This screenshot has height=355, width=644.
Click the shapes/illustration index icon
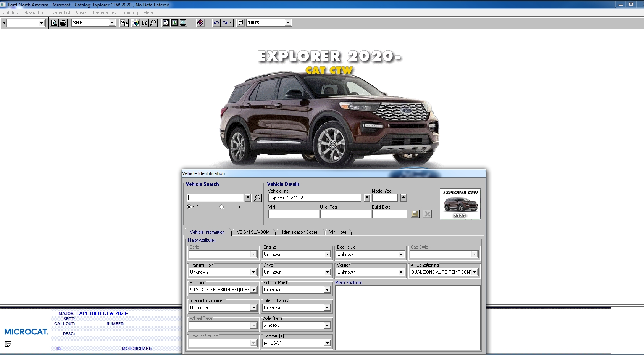coord(136,23)
